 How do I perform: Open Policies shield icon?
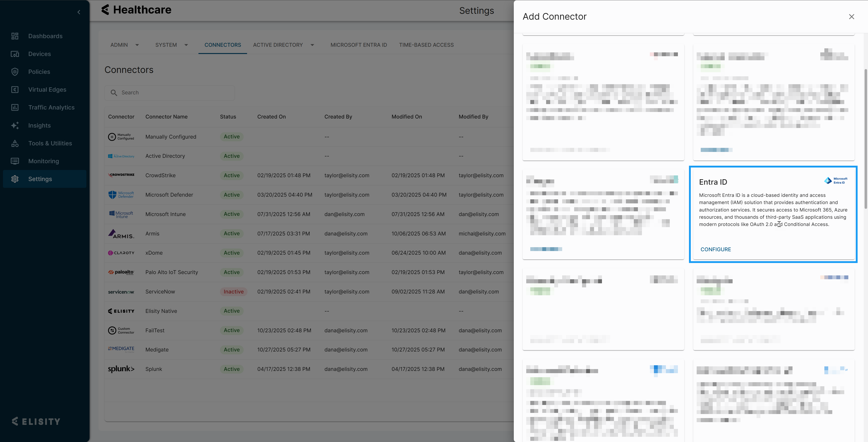pos(15,72)
